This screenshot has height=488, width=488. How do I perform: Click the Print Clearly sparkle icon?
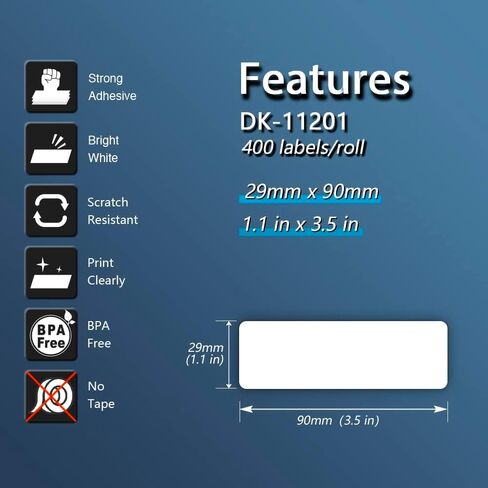[x=51, y=273]
